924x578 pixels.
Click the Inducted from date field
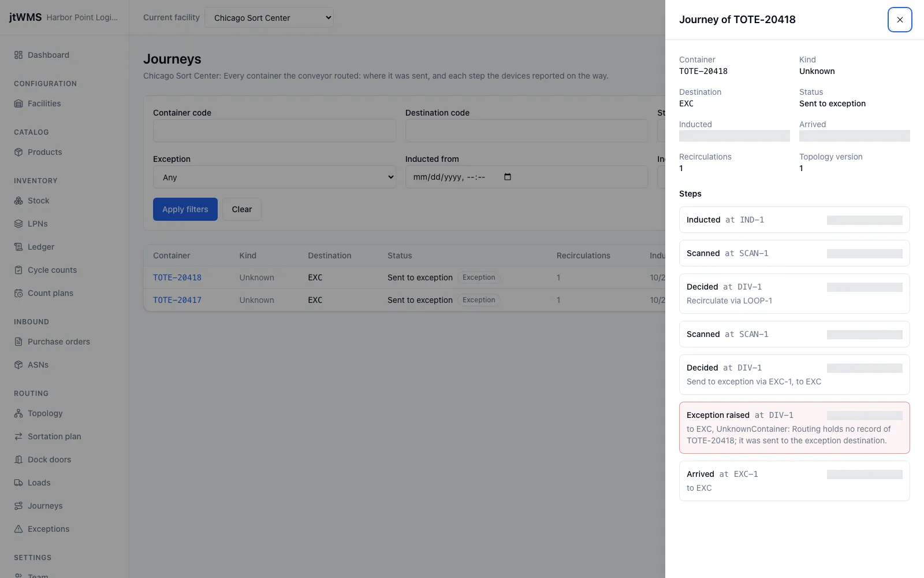pos(527,177)
